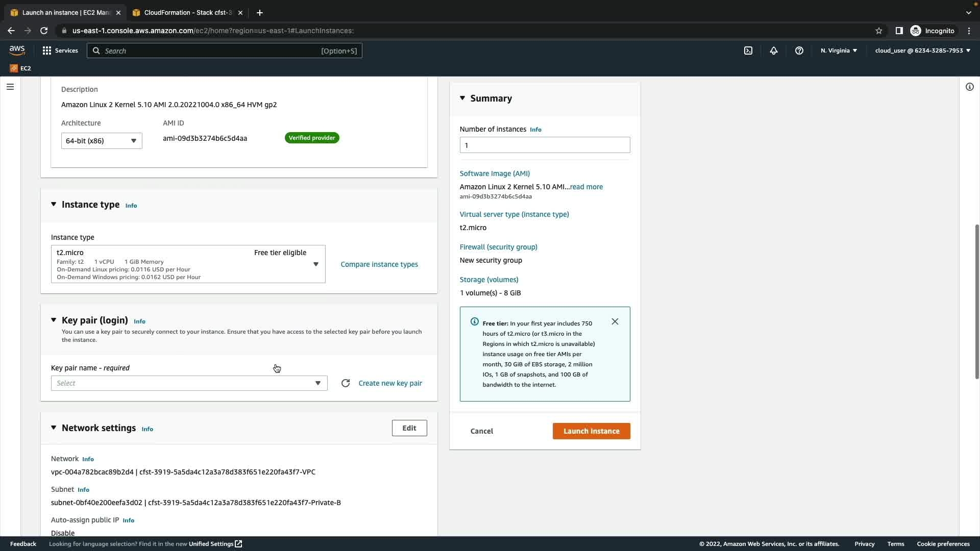980x551 pixels.
Task: Dismiss the Free tier info box
Action: point(615,321)
